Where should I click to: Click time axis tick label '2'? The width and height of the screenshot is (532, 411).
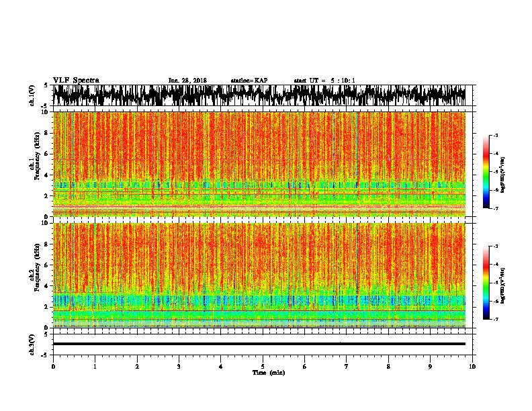(137, 367)
